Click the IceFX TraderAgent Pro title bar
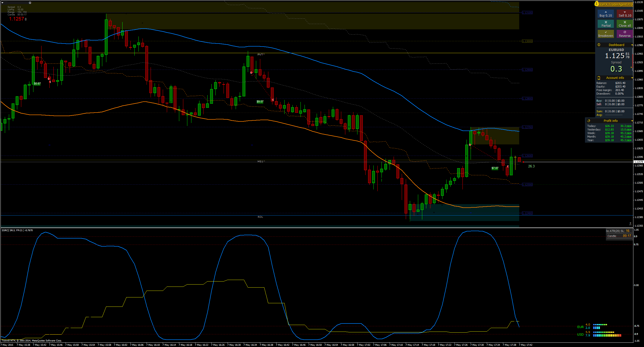 (616, 4)
